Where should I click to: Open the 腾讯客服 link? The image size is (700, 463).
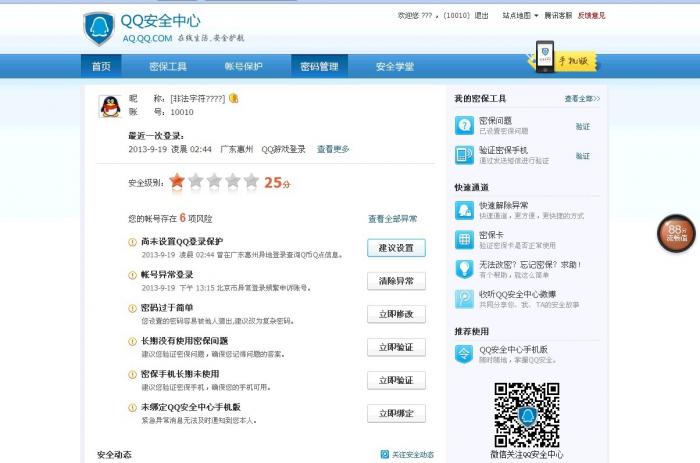pos(558,16)
